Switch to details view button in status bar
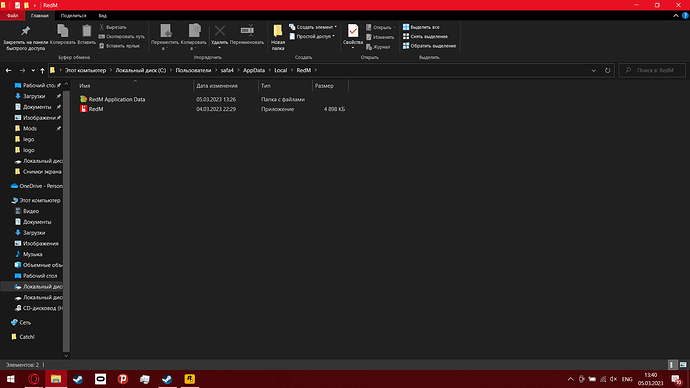The height and width of the screenshot is (388, 690). point(672,365)
